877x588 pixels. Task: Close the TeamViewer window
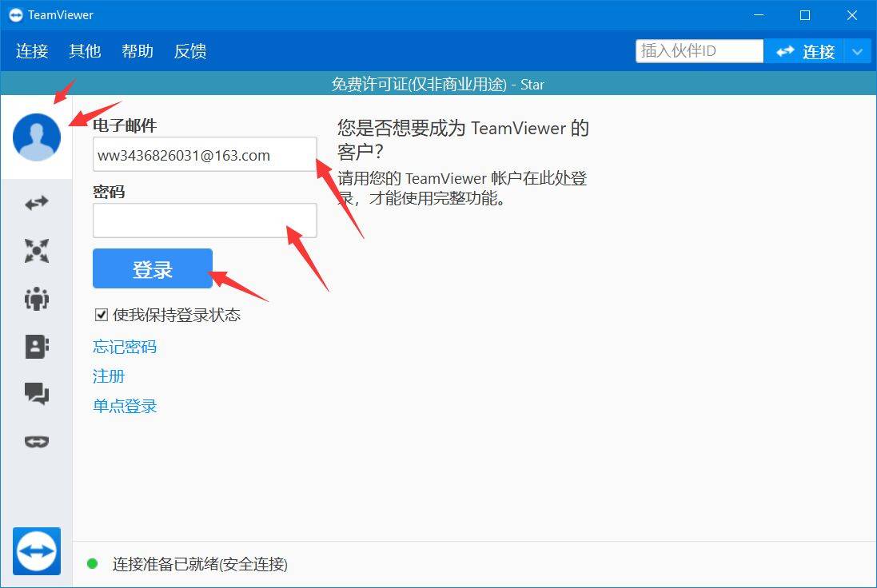[852, 15]
